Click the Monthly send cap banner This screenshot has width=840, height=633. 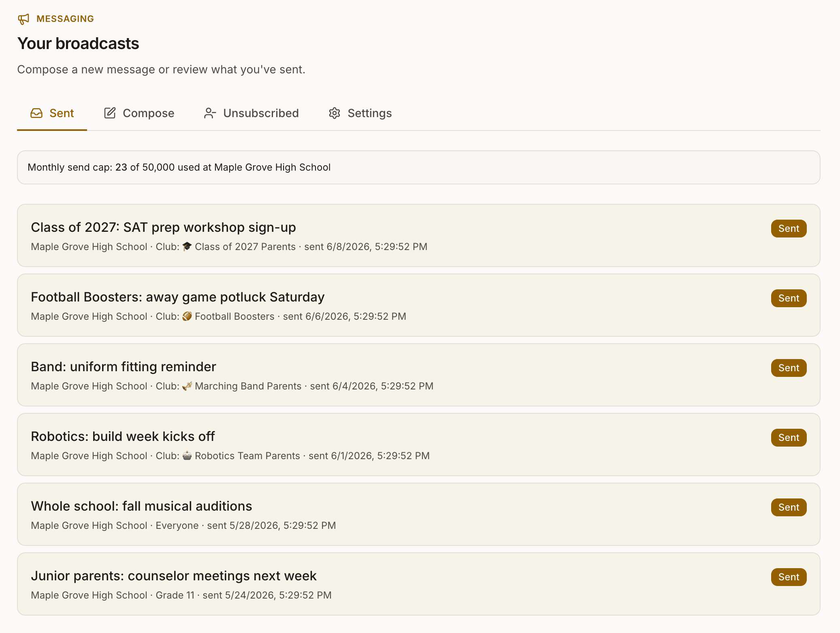(x=419, y=167)
